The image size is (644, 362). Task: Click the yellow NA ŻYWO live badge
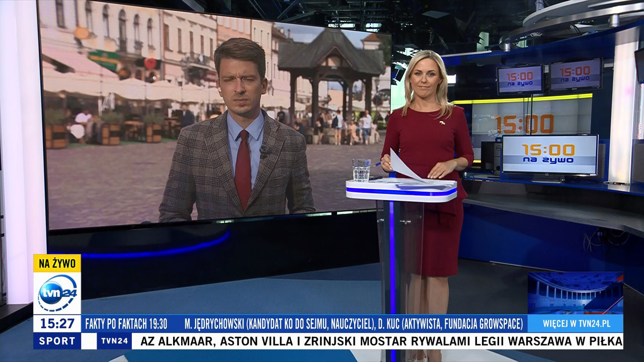coord(57,263)
